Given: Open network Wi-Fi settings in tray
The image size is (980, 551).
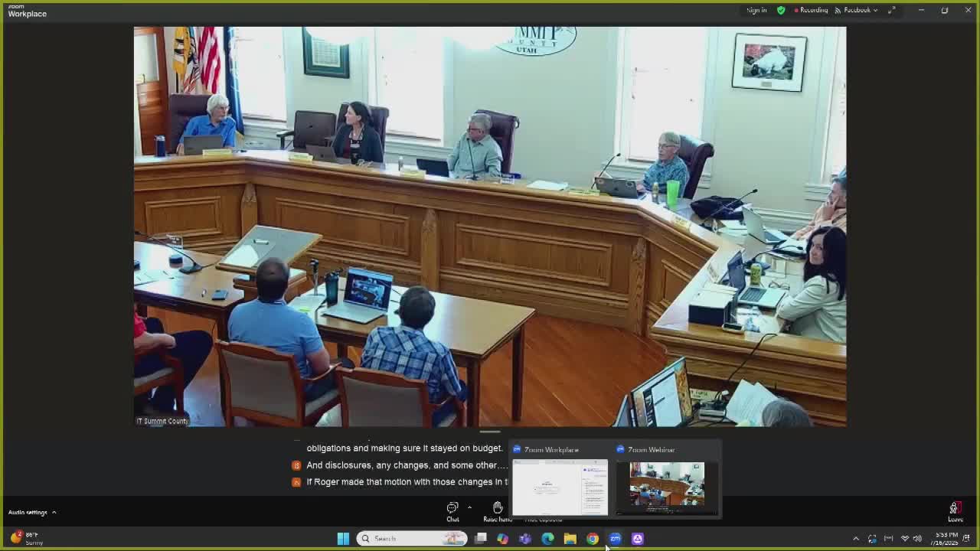Looking at the screenshot, I should point(904,539).
